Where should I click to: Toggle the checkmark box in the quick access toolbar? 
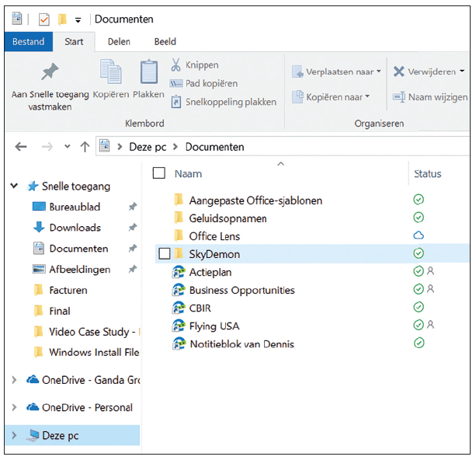44,19
